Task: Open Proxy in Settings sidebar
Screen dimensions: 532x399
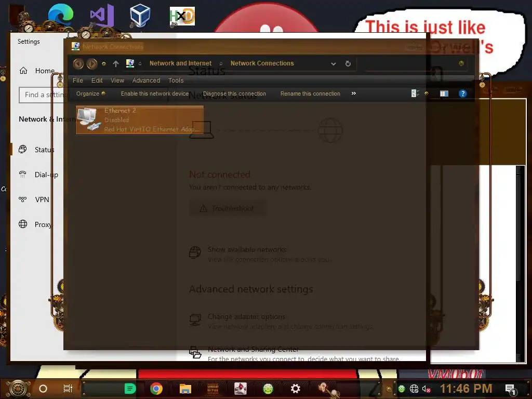Action: pyautogui.click(x=36, y=224)
